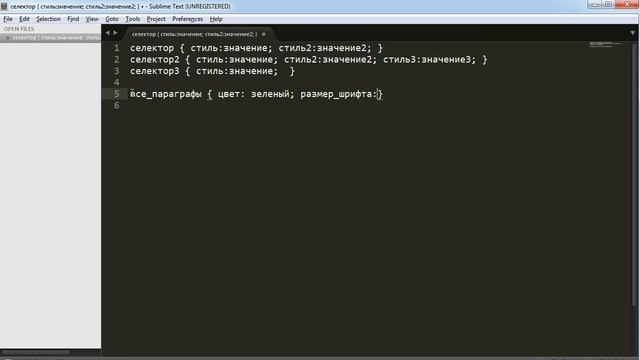The height and width of the screenshot is (360, 640).
Task: Close the селектор tab using its dot
Action: point(264,34)
